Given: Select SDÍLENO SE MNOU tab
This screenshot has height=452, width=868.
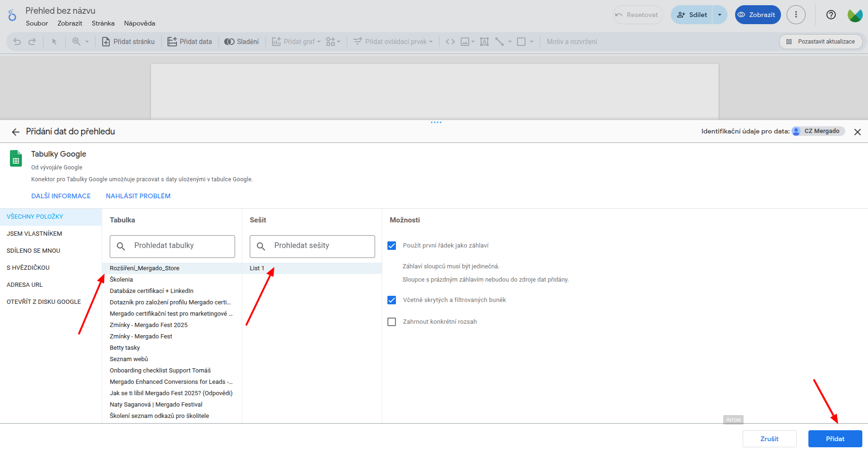Looking at the screenshot, I should pos(51,251).
